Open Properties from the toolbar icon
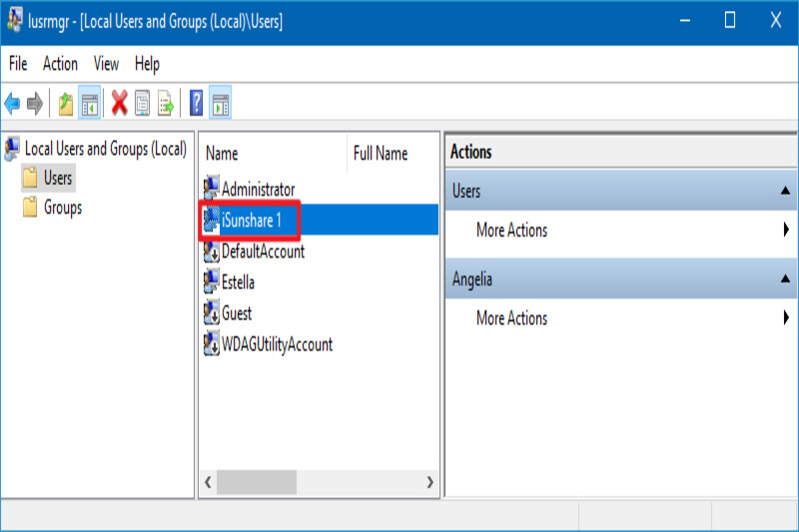The image size is (799, 532). (x=143, y=103)
